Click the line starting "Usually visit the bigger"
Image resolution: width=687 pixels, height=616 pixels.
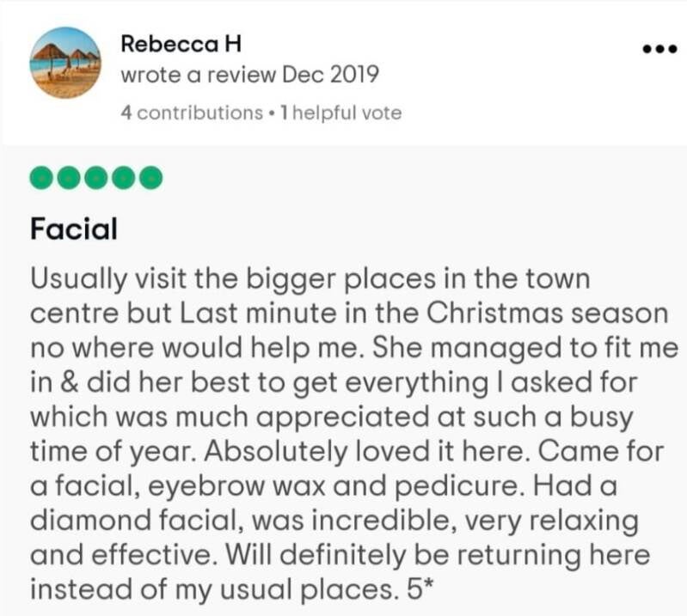click(310, 279)
